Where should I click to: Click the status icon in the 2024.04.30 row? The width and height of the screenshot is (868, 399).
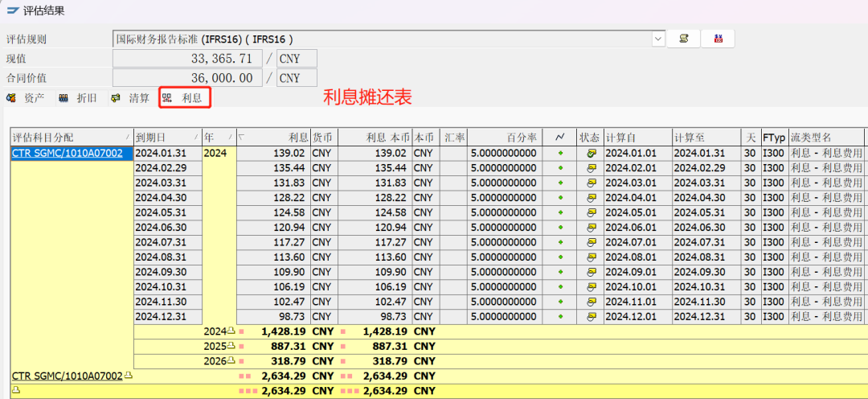[x=592, y=198]
